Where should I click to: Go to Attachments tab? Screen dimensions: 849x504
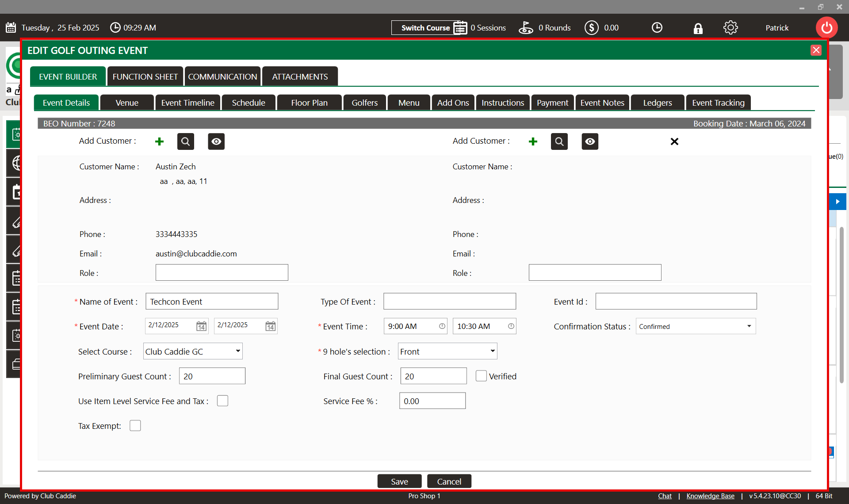(300, 76)
